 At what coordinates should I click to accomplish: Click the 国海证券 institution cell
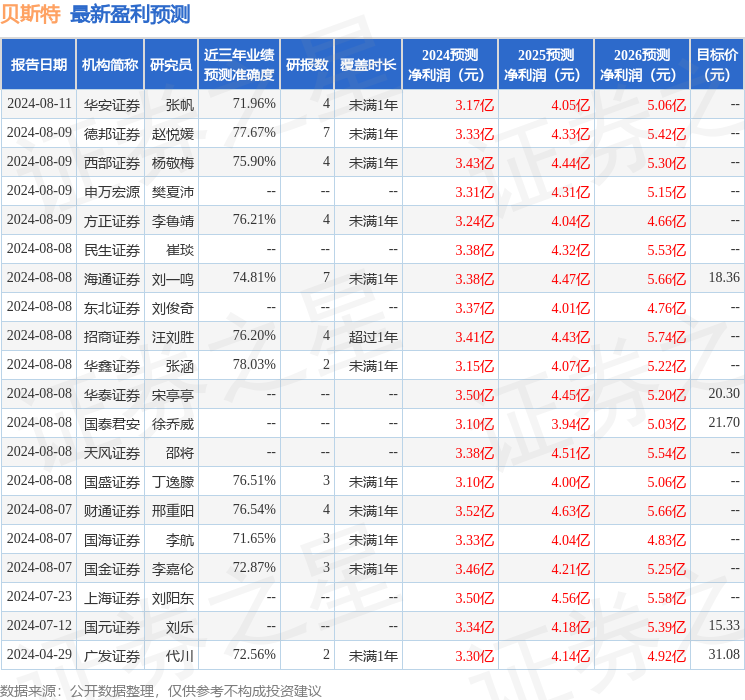pos(112,540)
